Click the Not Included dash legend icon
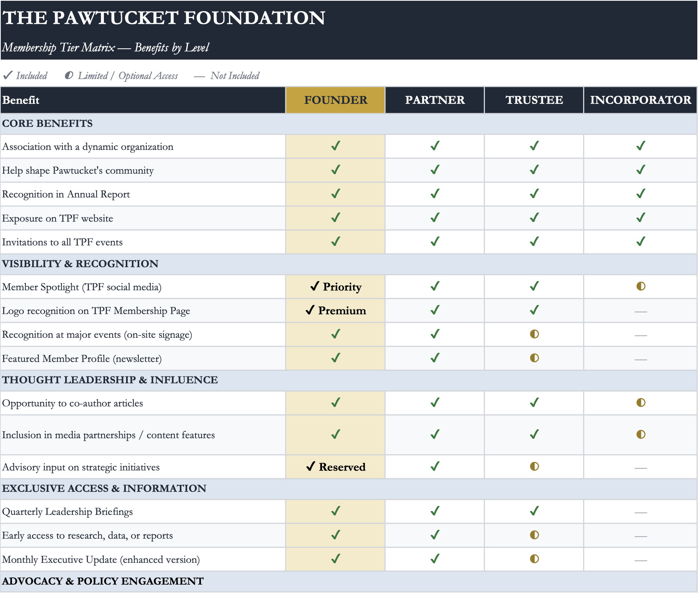 pos(199,77)
